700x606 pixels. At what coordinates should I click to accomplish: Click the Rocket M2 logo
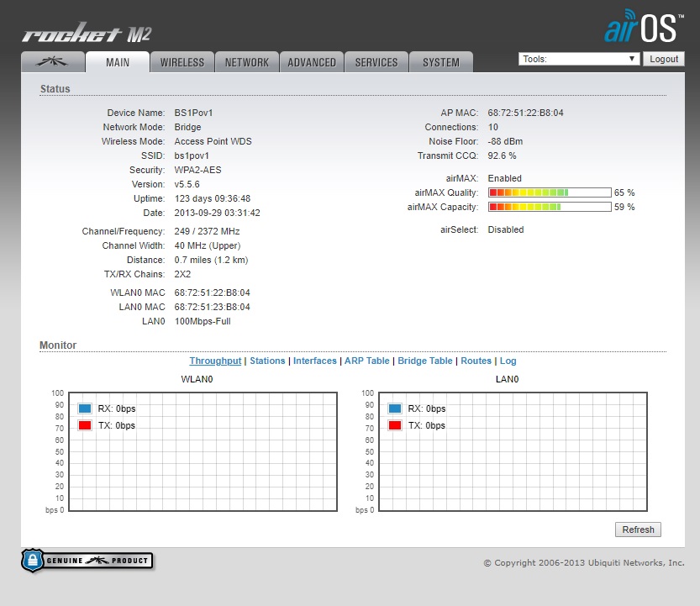(x=87, y=34)
